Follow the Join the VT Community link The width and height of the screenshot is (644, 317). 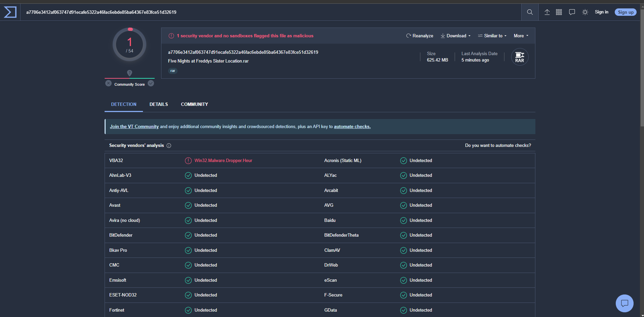tap(134, 126)
